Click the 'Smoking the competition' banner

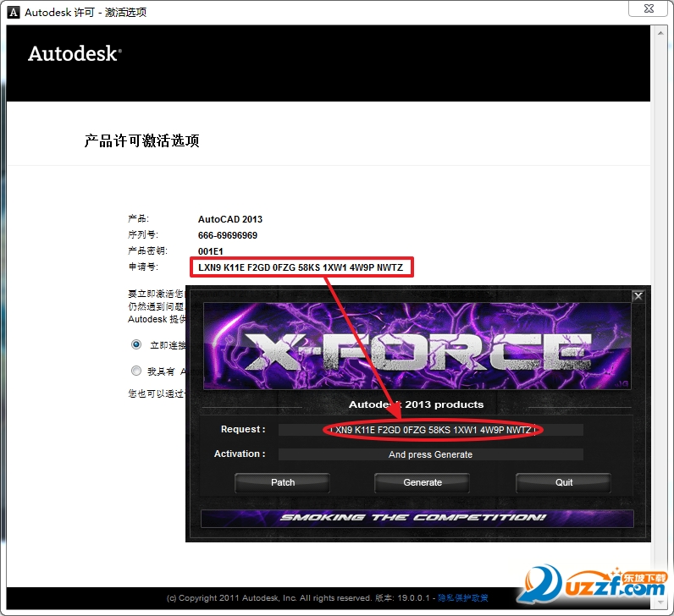point(417,518)
